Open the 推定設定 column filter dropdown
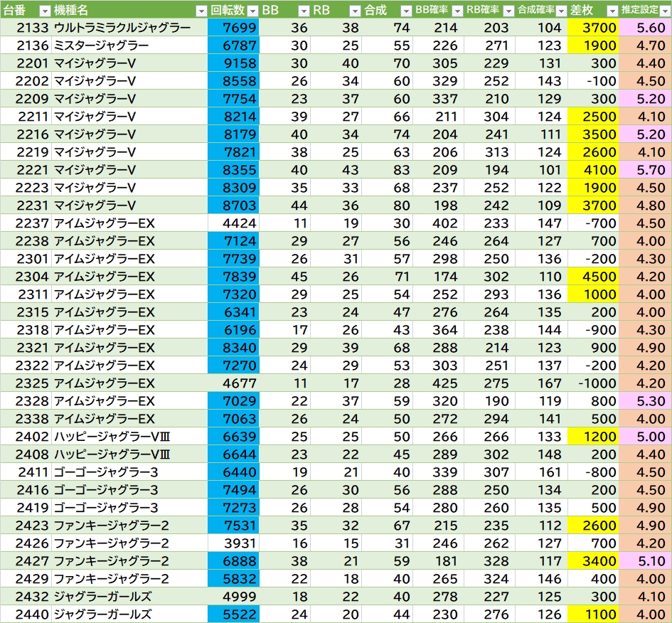This screenshot has height=623, width=672. point(665,11)
